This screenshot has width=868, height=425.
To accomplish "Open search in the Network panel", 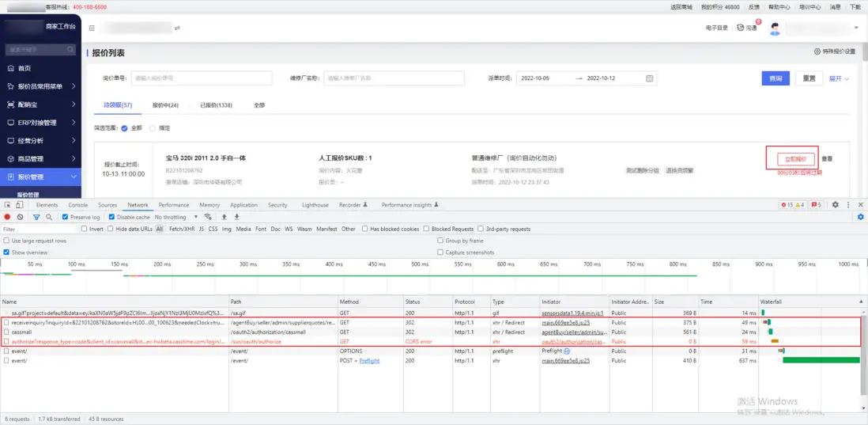I will pyautogui.click(x=49, y=217).
